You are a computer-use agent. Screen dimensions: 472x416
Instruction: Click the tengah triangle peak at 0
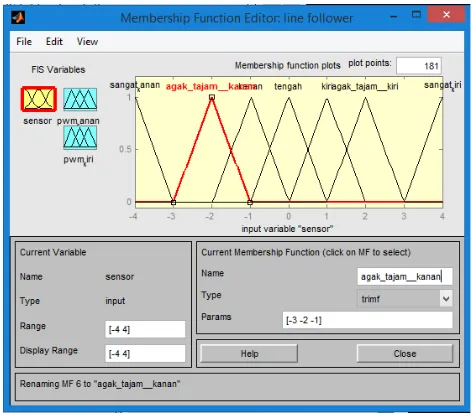click(x=289, y=97)
